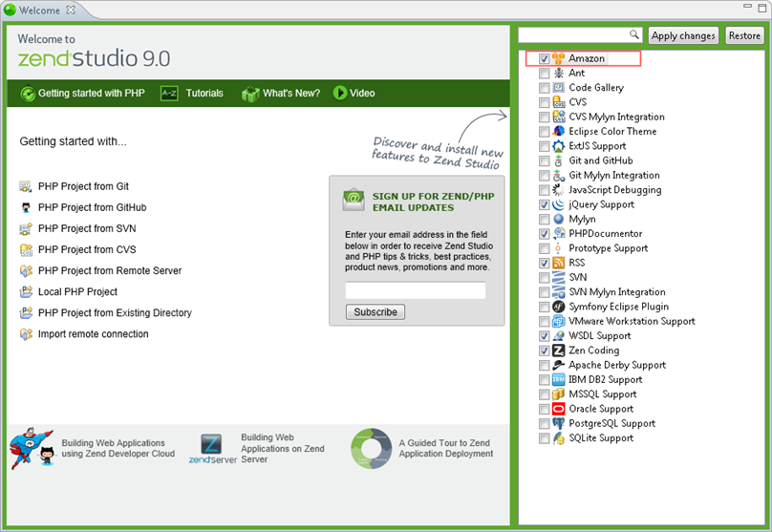Click the Zend Server logo
The image size is (772, 532).
[212, 448]
